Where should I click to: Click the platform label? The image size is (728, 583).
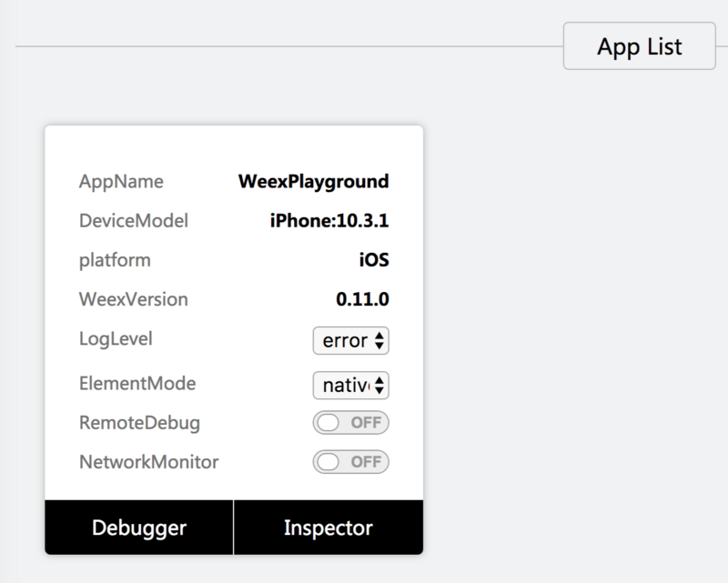pyautogui.click(x=115, y=260)
